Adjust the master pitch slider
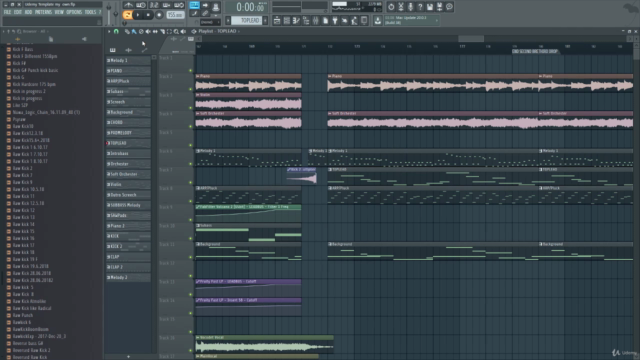This screenshot has height=360, width=640. pos(116,13)
